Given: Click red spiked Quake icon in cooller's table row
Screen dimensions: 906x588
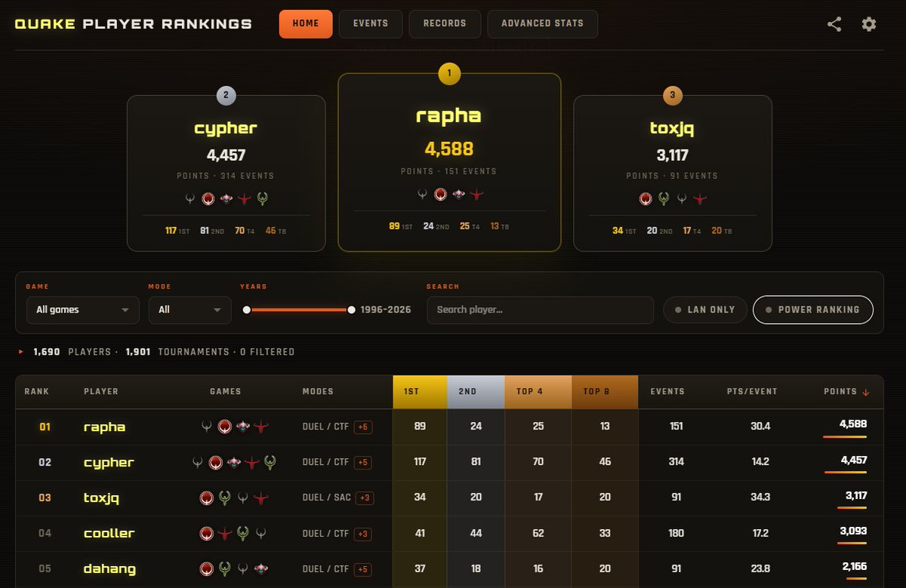Looking at the screenshot, I should (x=224, y=534).
